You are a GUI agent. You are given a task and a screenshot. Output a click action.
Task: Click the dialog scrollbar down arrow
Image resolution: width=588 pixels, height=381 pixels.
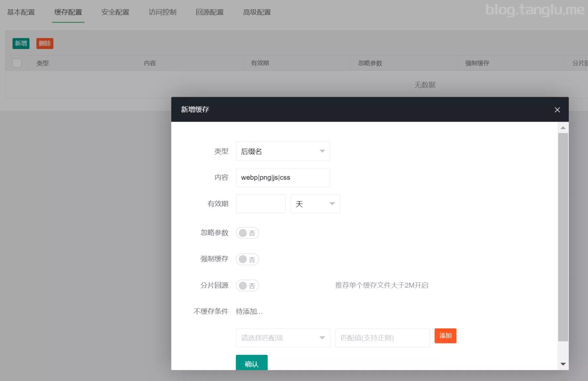563,364
